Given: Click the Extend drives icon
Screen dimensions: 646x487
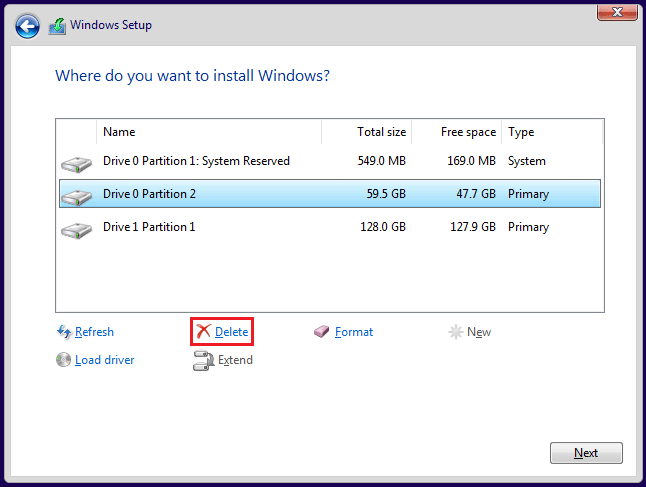Looking at the screenshot, I should coord(203,361).
